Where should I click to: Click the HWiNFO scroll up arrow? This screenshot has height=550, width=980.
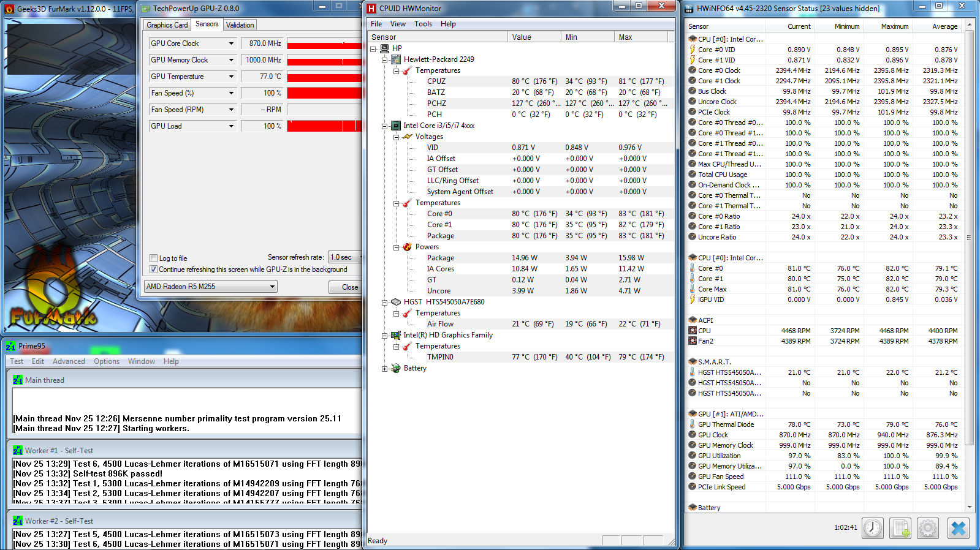(x=970, y=25)
